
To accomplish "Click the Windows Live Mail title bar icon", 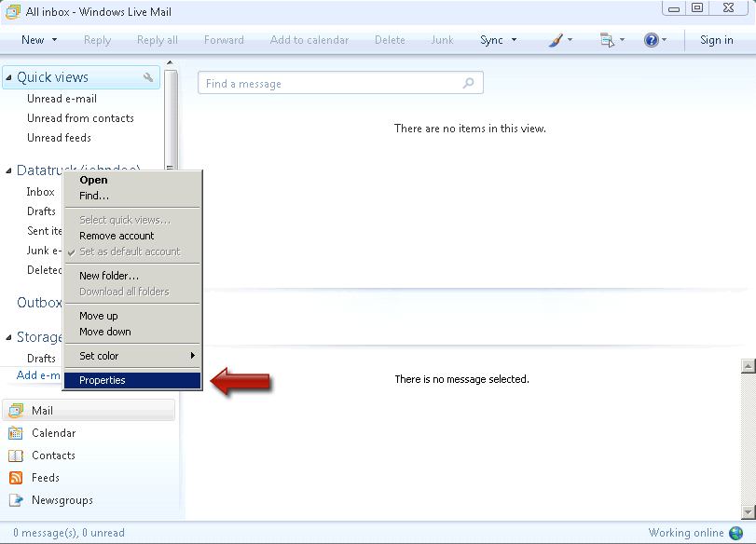I will 13,11.
